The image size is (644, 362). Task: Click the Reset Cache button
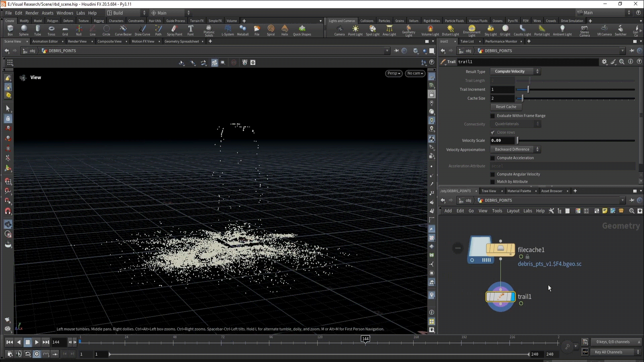506,107
